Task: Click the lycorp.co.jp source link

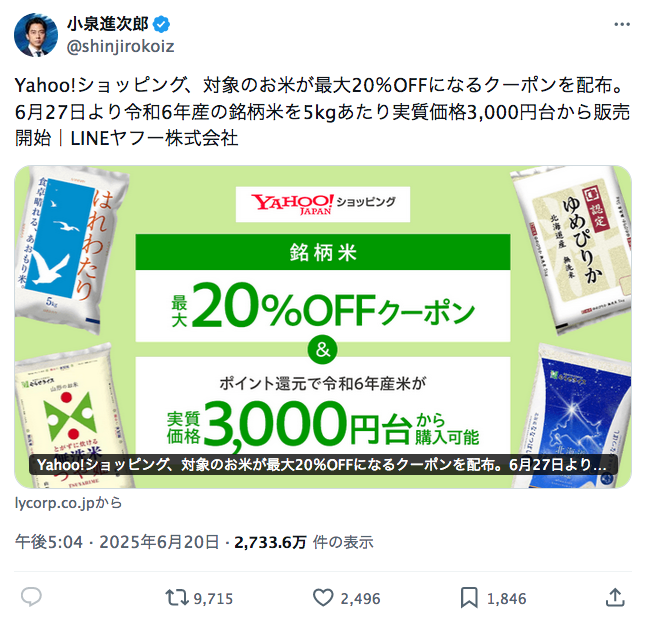Action: (x=68, y=503)
